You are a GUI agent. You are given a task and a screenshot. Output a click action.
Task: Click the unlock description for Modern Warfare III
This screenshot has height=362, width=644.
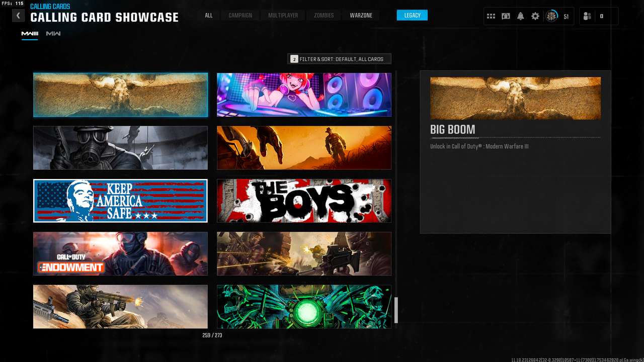pos(479,147)
